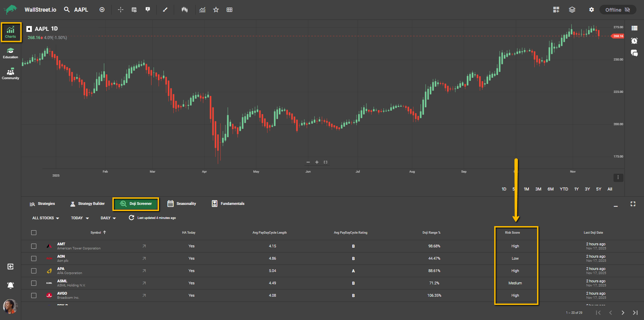Select the drawing brush tool
Screen dimensions: 644x320
[x=165, y=10]
